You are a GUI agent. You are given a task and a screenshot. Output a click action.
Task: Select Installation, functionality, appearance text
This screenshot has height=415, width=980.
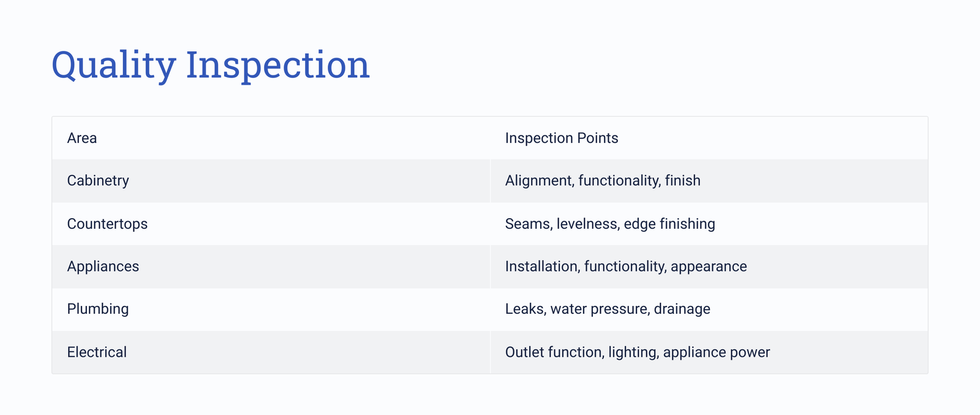point(626,267)
